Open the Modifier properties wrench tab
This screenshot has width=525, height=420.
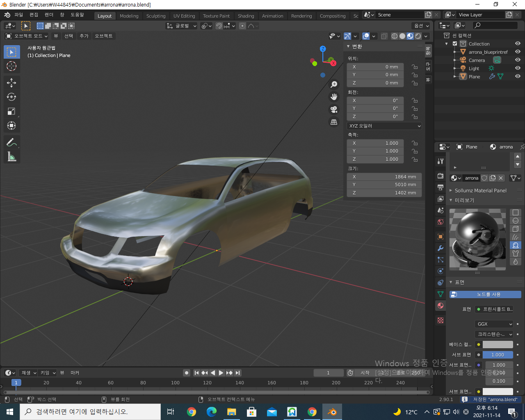(441, 248)
